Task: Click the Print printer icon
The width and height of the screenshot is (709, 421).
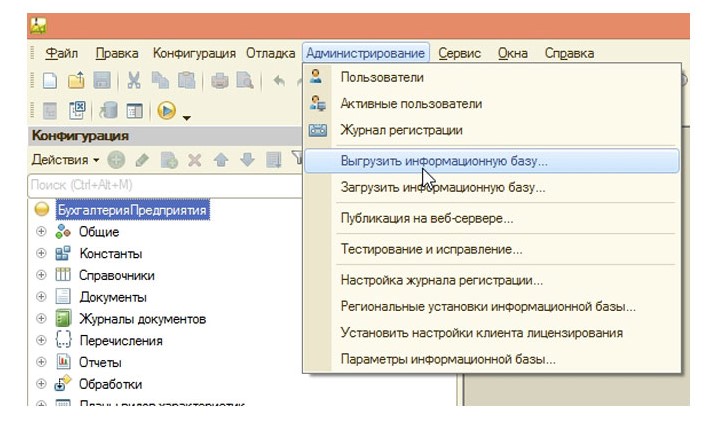Action: (x=221, y=81)
